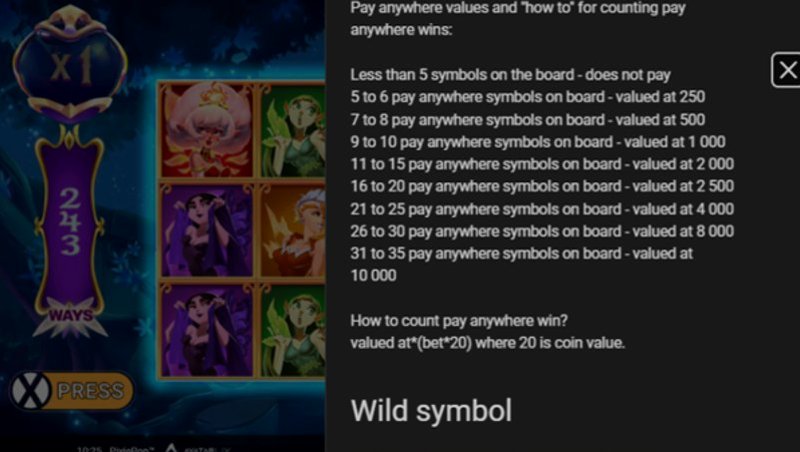This screenshot has height=452, width=800.
Task: Select the purple dark fairy in bottom row
Action: 207,331
